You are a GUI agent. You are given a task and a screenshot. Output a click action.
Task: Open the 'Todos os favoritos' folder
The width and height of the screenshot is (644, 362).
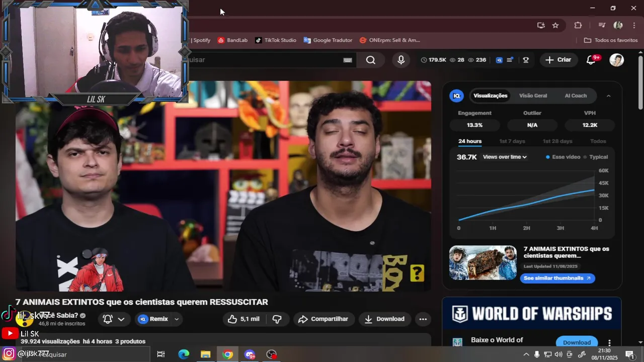pyautogui.click(x=611, y=40)
